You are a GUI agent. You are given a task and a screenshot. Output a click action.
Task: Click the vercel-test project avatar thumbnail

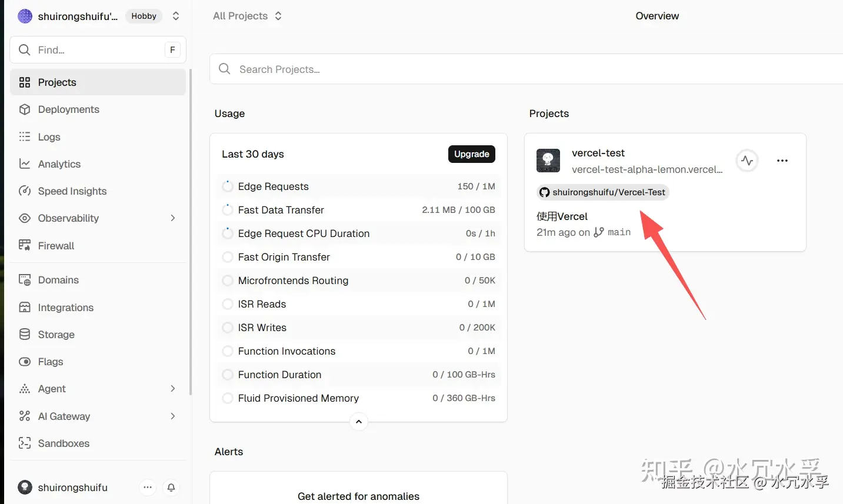point(548,161)
